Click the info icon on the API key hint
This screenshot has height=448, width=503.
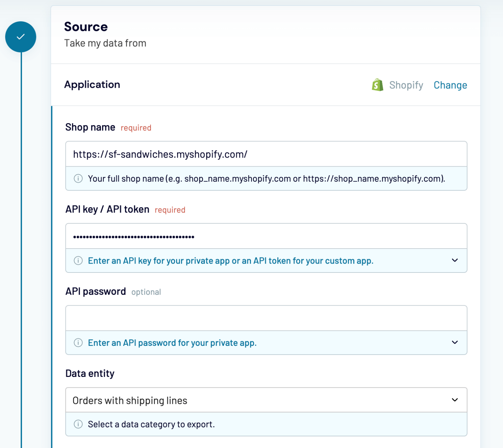[78, 260]
